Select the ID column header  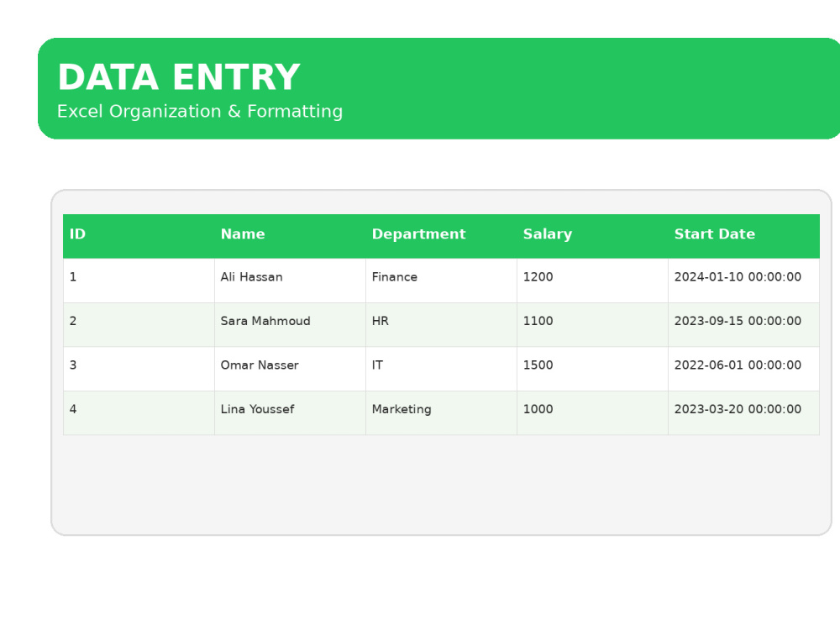[x=139, y=236]
